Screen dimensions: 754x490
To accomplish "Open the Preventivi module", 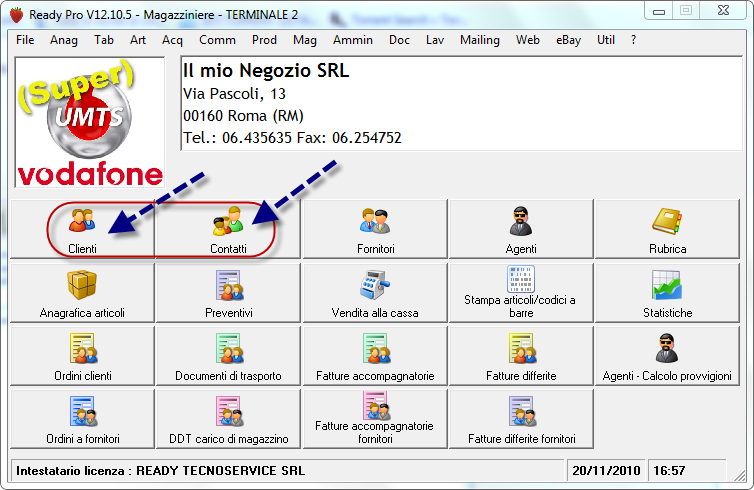I will coord(228,292).
